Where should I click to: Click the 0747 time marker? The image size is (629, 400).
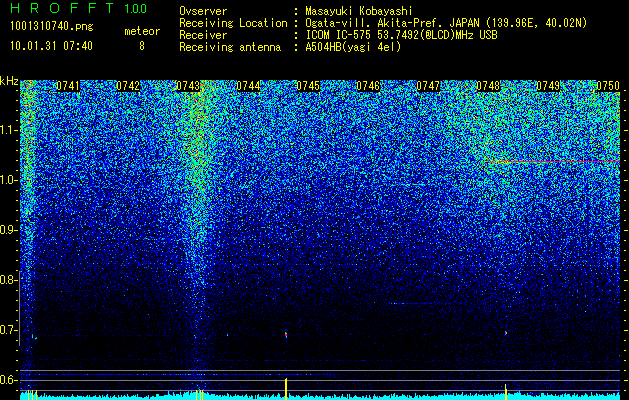[x=428, y=86]
